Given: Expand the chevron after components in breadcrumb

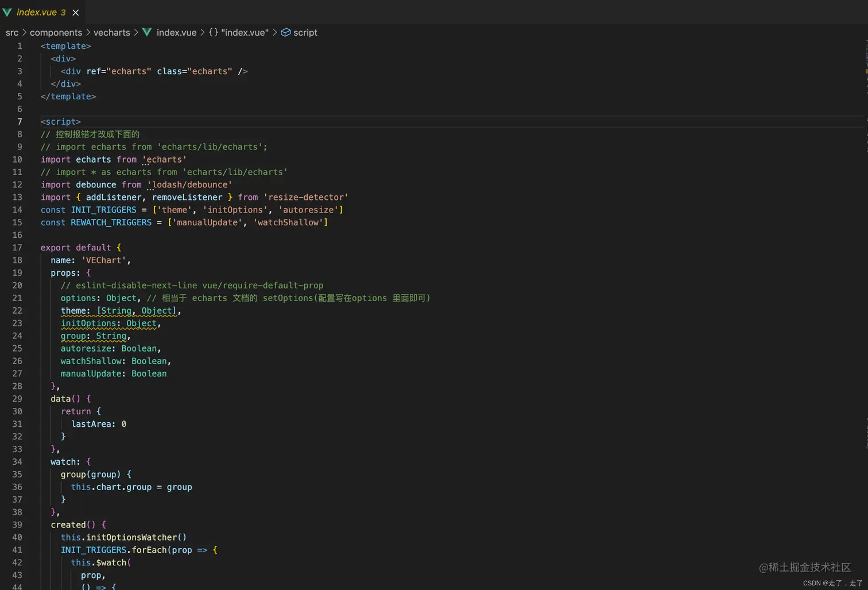Looking at the screenshot, I should 88,33.
